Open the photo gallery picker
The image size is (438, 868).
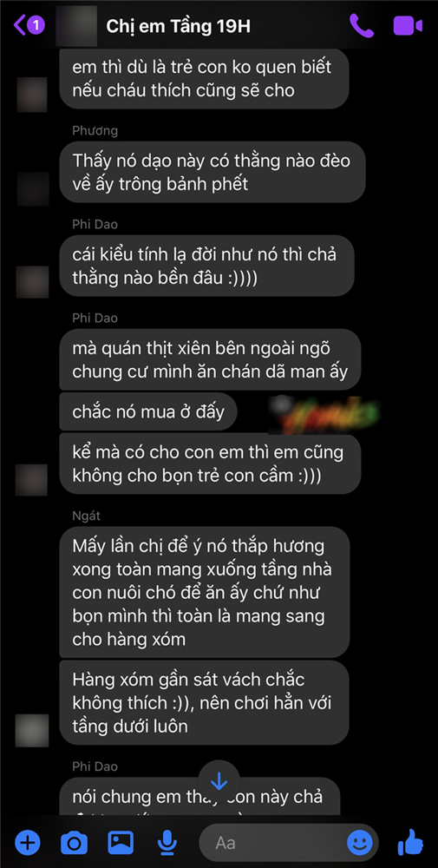click(x=120, y=843)
